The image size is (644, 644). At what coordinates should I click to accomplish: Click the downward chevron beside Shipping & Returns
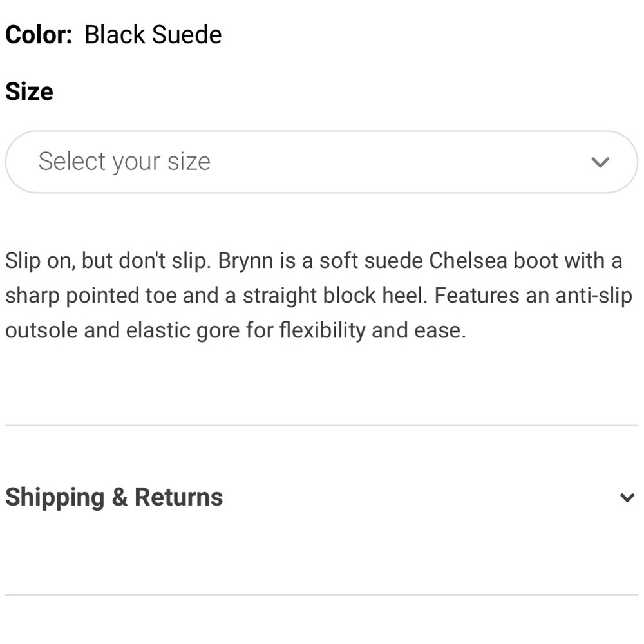(x=625, y=497)
